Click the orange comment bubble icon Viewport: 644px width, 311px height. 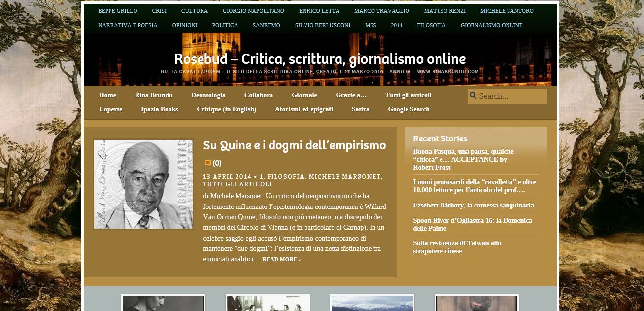pyautogui.click(x=207, y=163)
